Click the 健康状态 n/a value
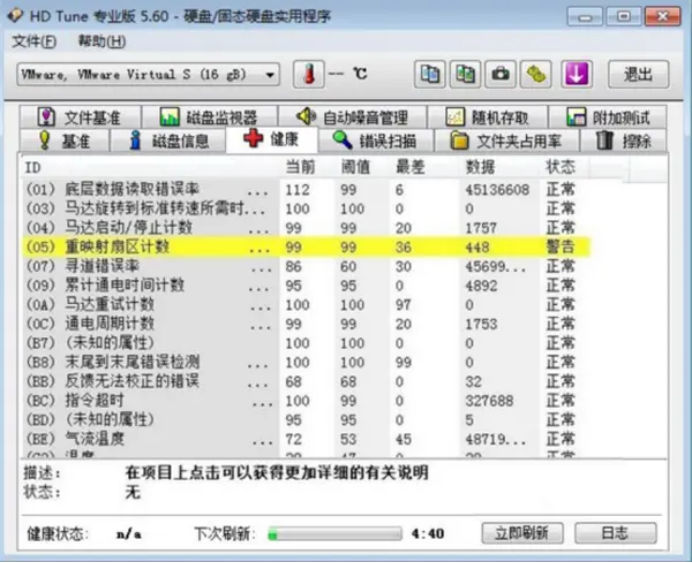The height and width of the screenshot is (563, 692). (x=128, y=534)
